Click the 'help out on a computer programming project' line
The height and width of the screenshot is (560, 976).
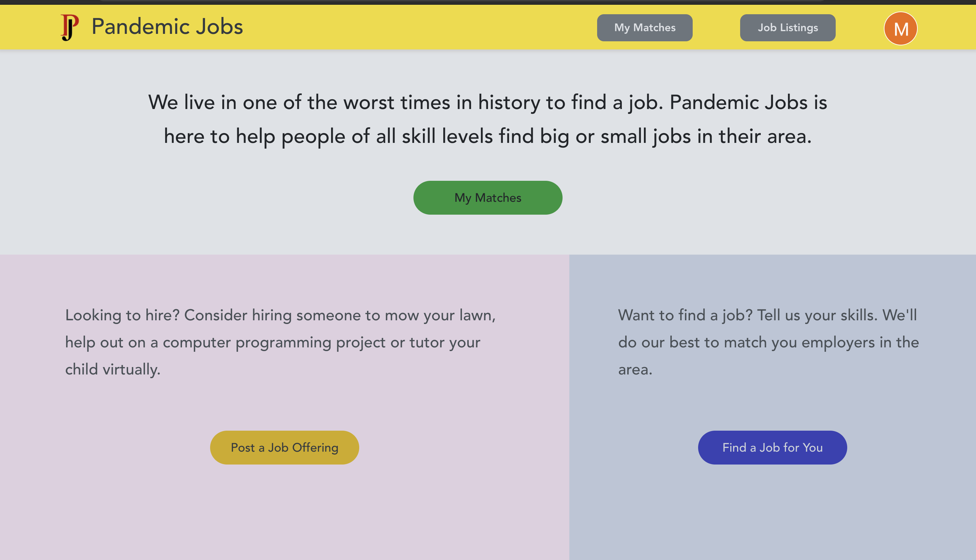272,342
